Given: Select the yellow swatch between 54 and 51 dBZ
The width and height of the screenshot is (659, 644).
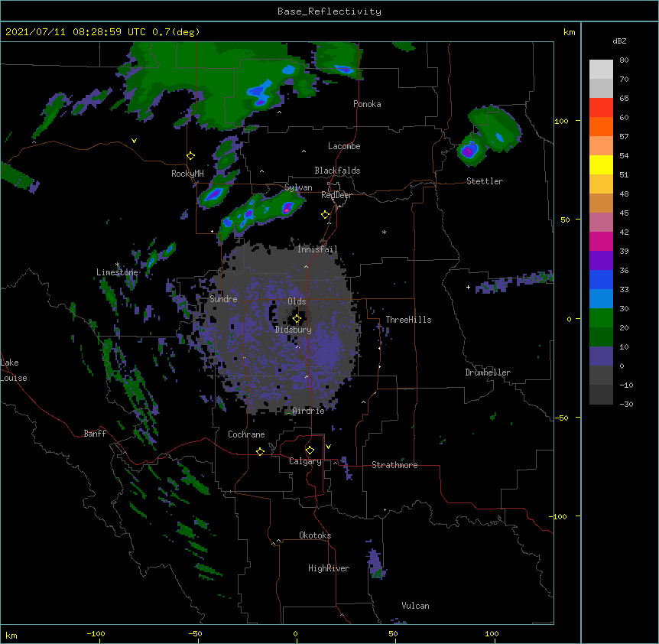Looking at the screenshot, I should (x=601, y=164).
